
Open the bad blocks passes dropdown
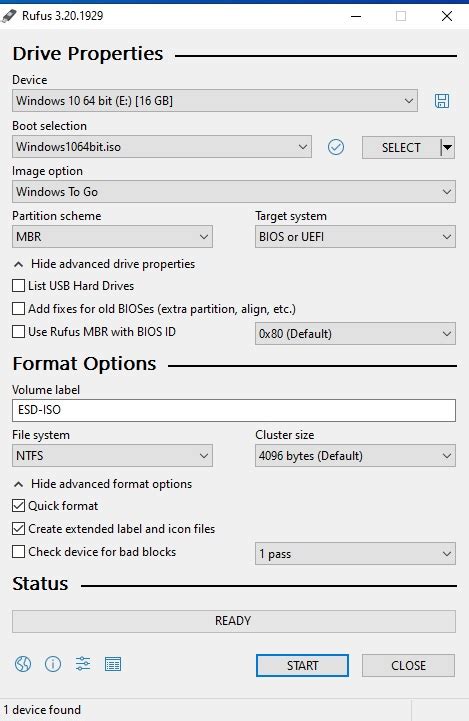coord(355,554)
